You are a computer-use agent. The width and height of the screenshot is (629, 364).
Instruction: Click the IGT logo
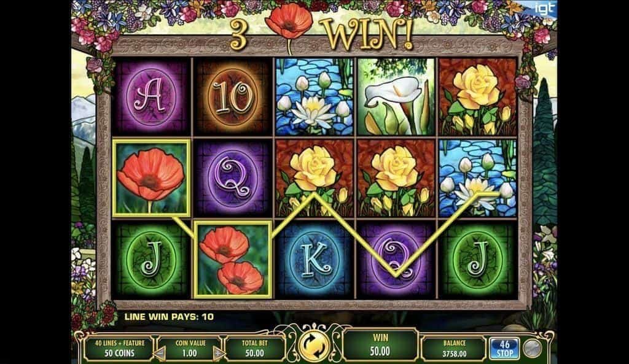[x=545, y=9]
